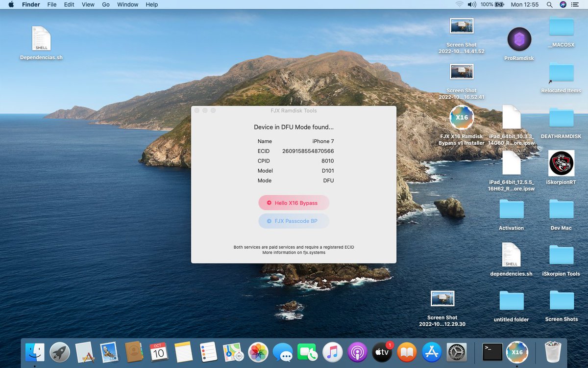Open App Store from the Dock
Image resolution: width=588 pixels, height=368 pixels.
click(432, 352)
